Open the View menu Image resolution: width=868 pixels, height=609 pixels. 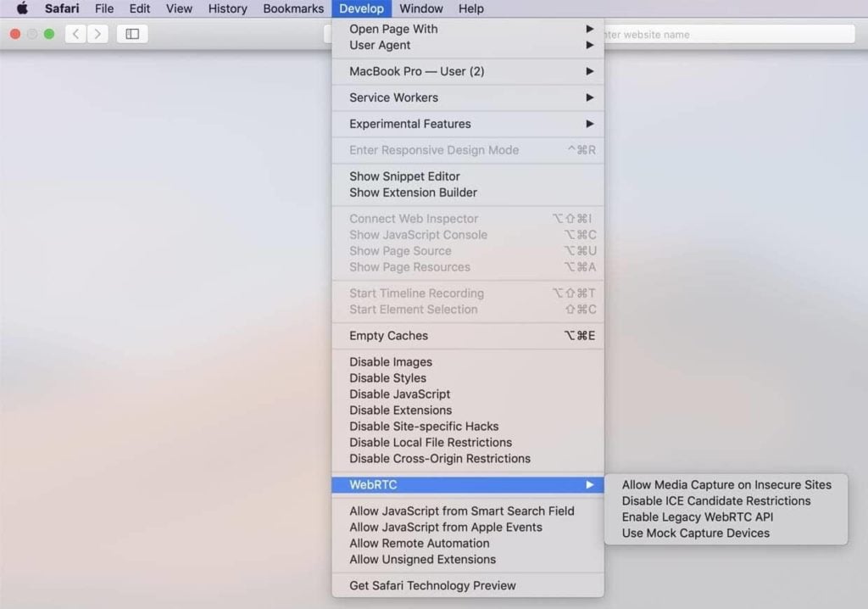point(179,8)
